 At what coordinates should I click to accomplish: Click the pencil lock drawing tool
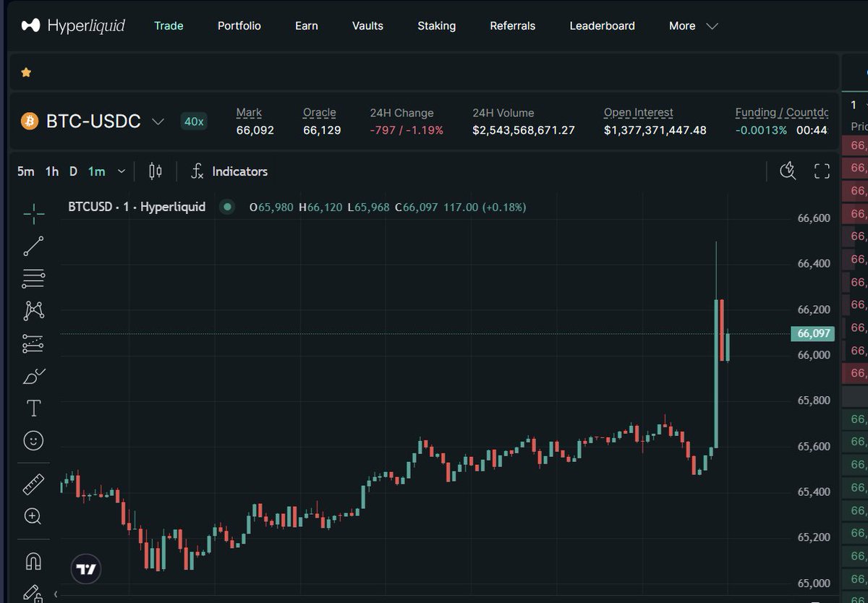pos(33,593)
